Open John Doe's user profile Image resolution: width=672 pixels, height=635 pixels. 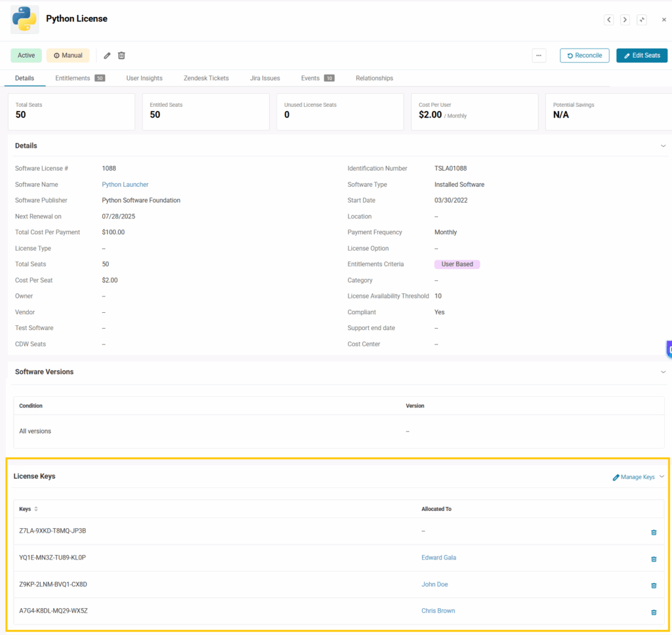[434, 584]
